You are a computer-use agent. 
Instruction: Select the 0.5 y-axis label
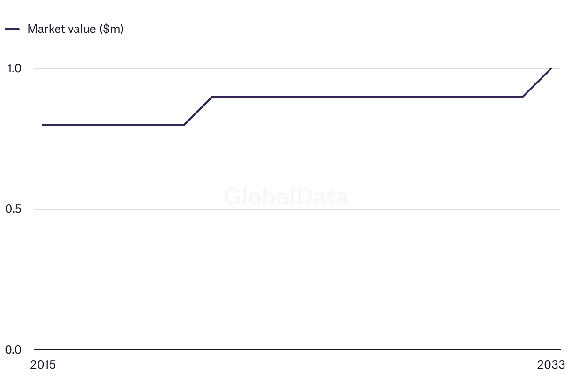point(14,209)
